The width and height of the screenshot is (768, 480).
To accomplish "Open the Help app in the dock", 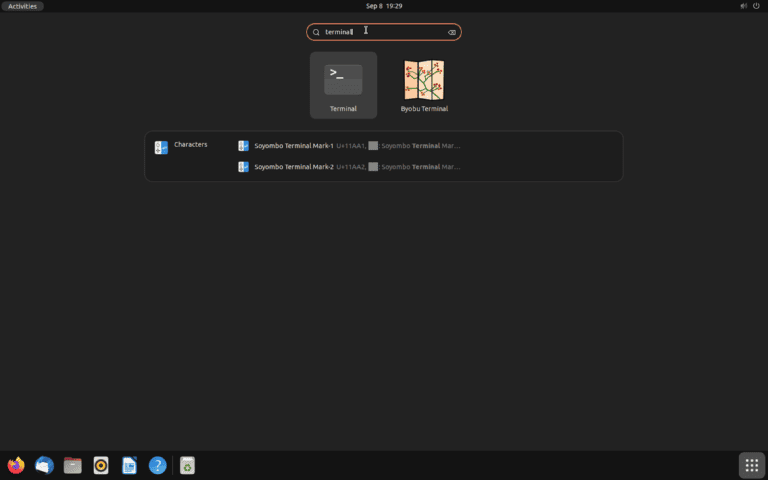I will [x=157, y=465].
